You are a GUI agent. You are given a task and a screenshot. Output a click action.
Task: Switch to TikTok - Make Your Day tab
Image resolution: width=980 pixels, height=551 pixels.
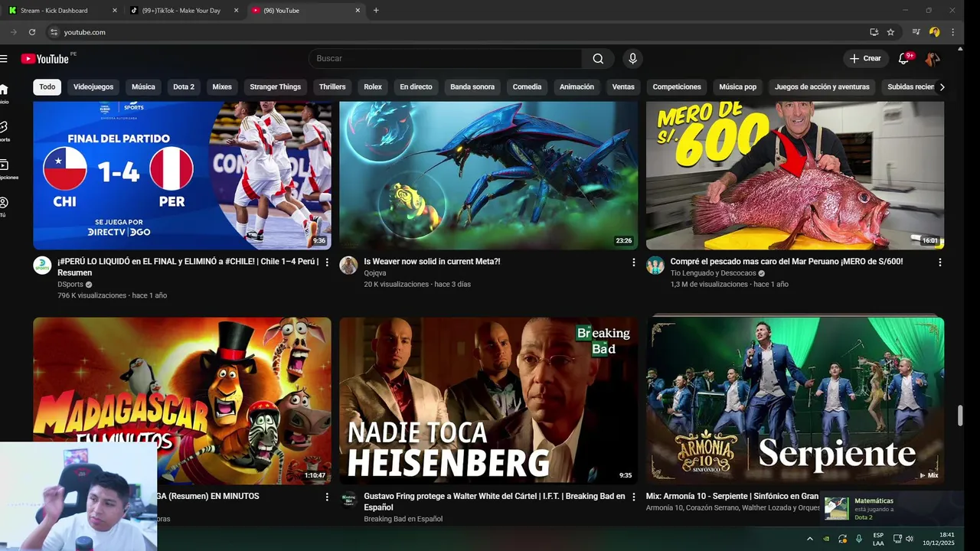(184, 11)
